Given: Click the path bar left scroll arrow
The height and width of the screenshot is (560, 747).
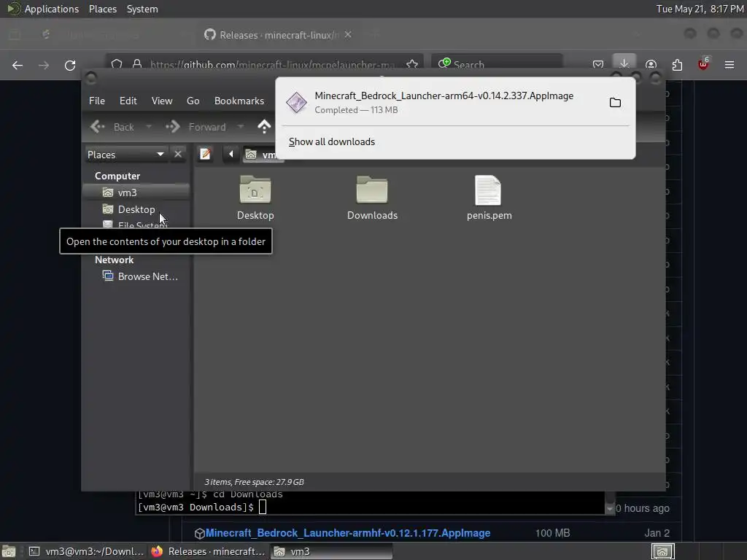Looking at the screenshot, I should point(231,155).
